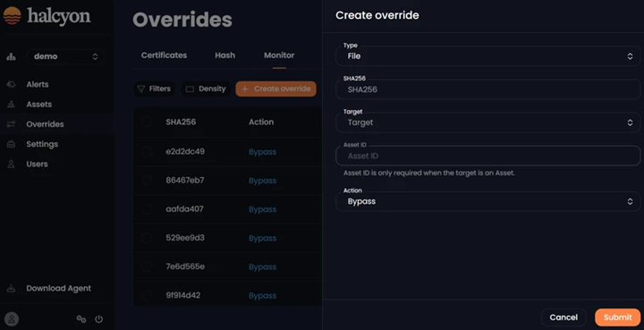Click the Action column header
This screenshot has width=644, height=330.
coord(261,122)
